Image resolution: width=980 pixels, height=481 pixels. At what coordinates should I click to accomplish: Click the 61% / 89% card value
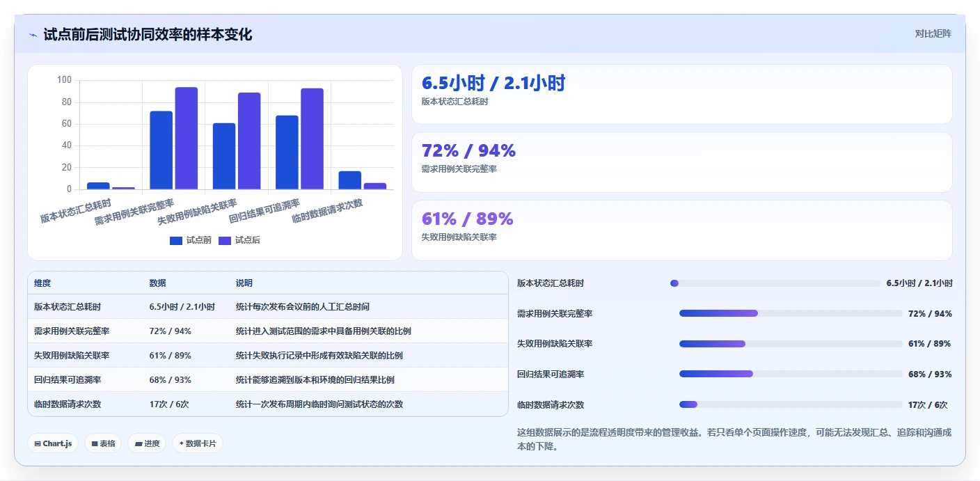[467, 219]
